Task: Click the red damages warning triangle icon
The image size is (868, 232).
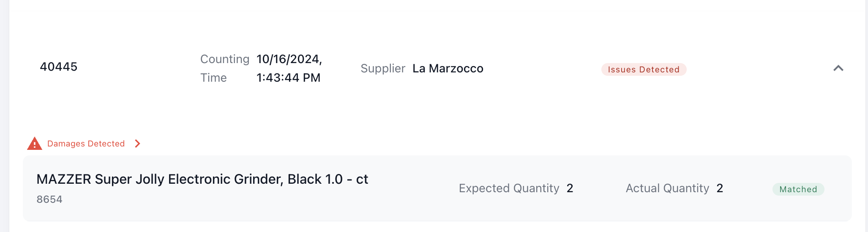Action: 35,144
